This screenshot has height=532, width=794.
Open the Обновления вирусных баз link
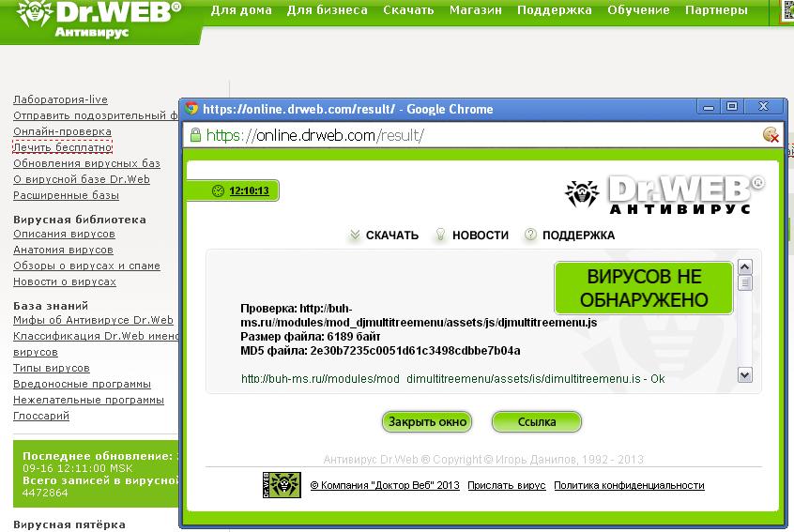pos(86,163)
